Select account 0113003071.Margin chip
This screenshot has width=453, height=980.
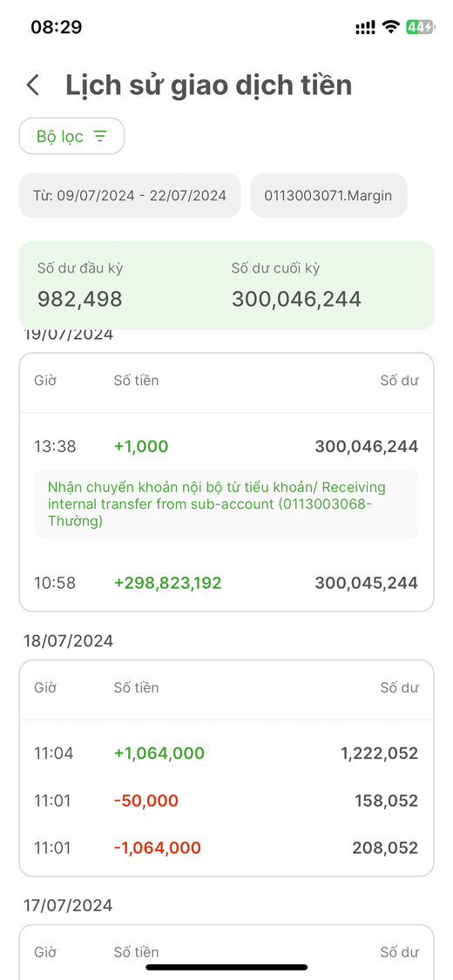pyautogui.click(x=328, y=195)
